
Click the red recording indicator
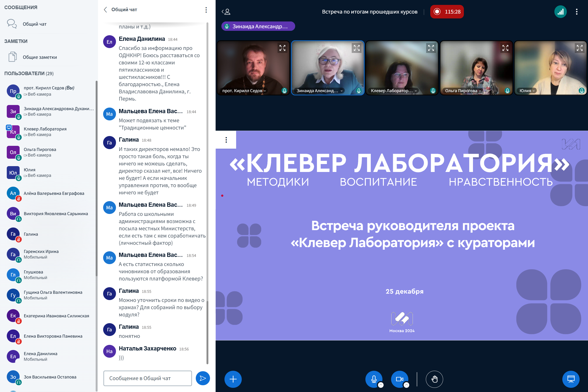(447, 12)
